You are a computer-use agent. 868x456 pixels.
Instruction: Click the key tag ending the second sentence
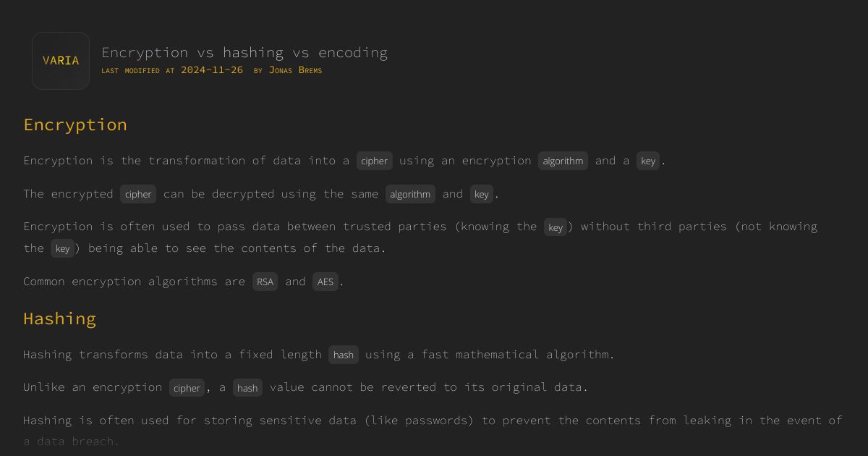click(482, 194)
